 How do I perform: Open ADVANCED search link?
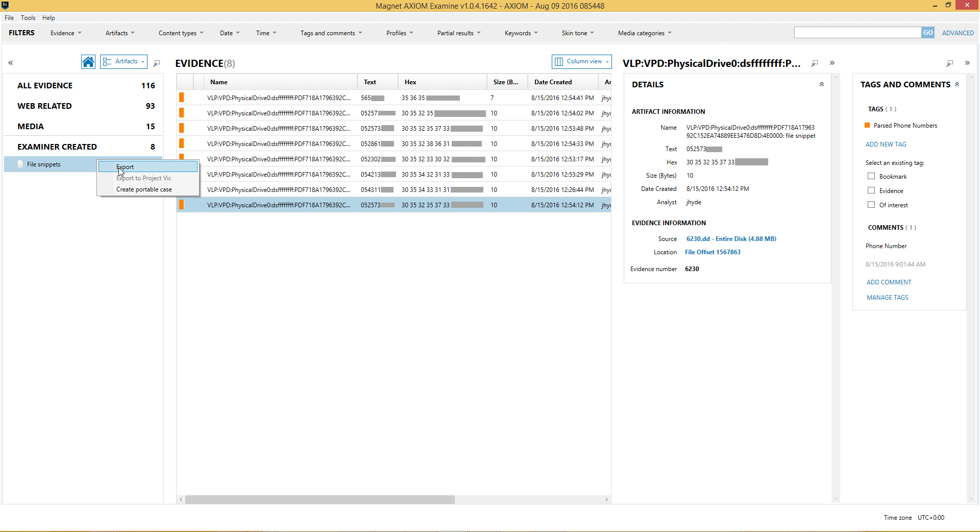click(958, 33)
